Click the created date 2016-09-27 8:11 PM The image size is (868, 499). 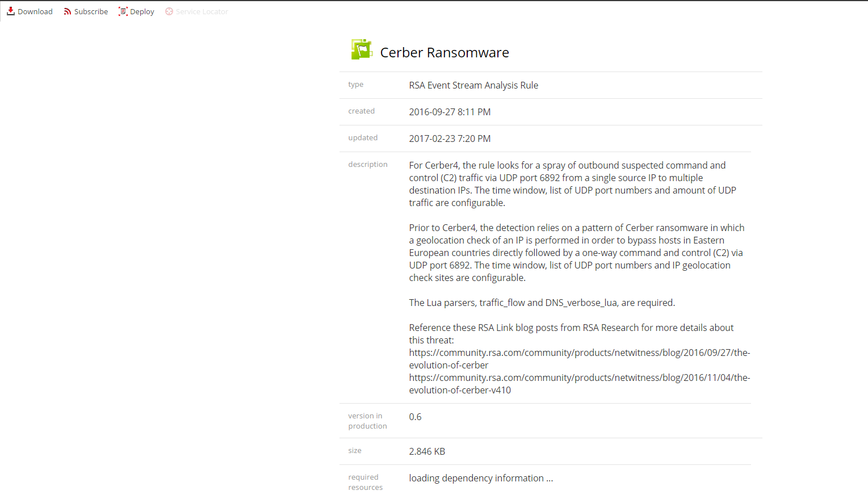click(450, 112)
